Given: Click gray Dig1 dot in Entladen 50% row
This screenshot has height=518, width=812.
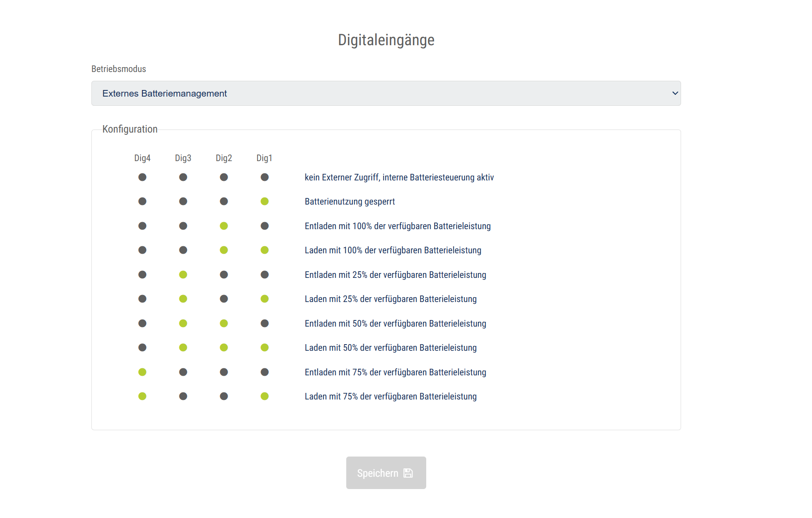Looking at the screenshot, I should click(265, 324).
